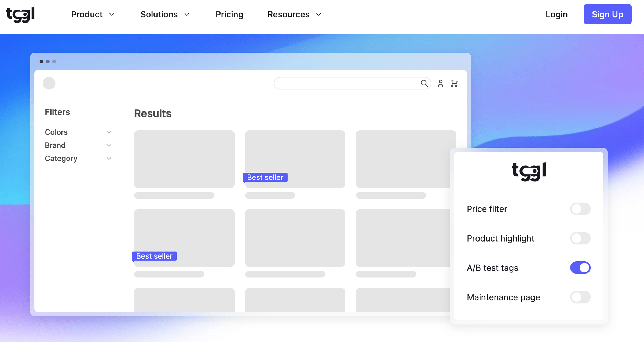Turn on the Product highlight toggle
This screenshot has height=342, width=644.
tap(580, 238)
